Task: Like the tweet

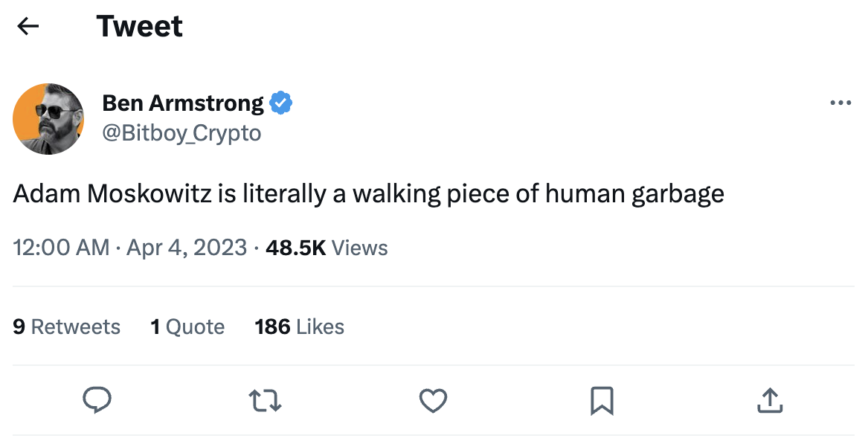Action: click(433, 401)
